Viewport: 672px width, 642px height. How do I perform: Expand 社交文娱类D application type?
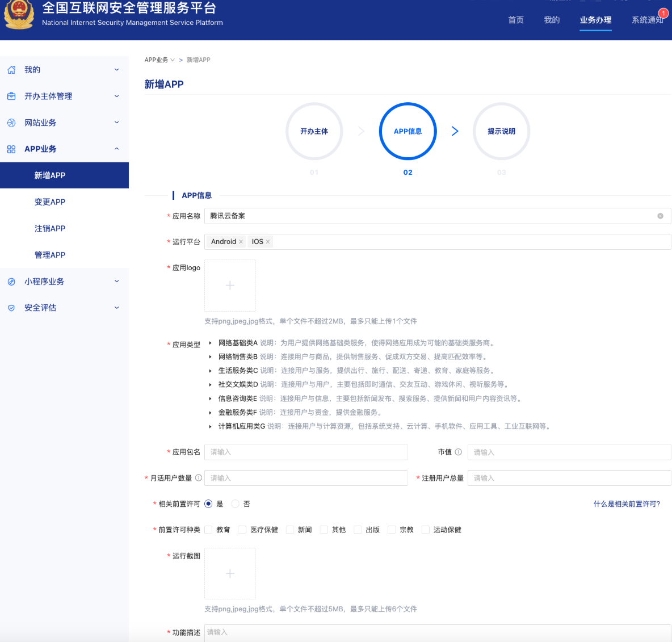211,384
